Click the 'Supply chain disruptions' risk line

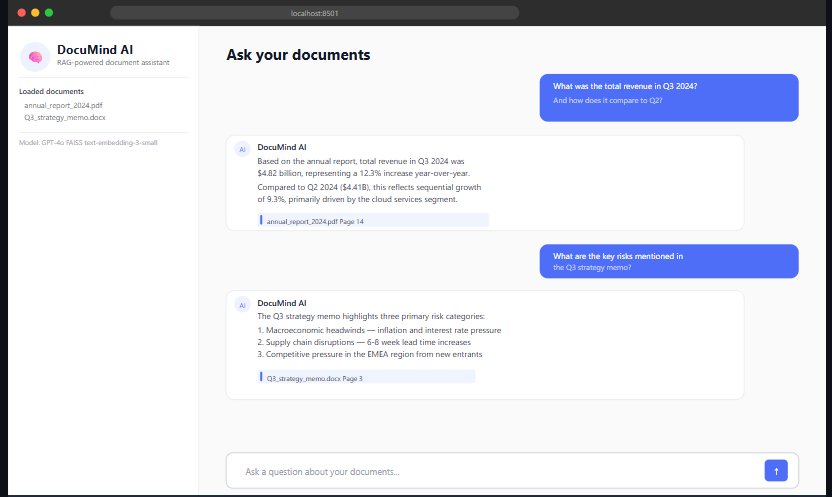pos(364,342)
